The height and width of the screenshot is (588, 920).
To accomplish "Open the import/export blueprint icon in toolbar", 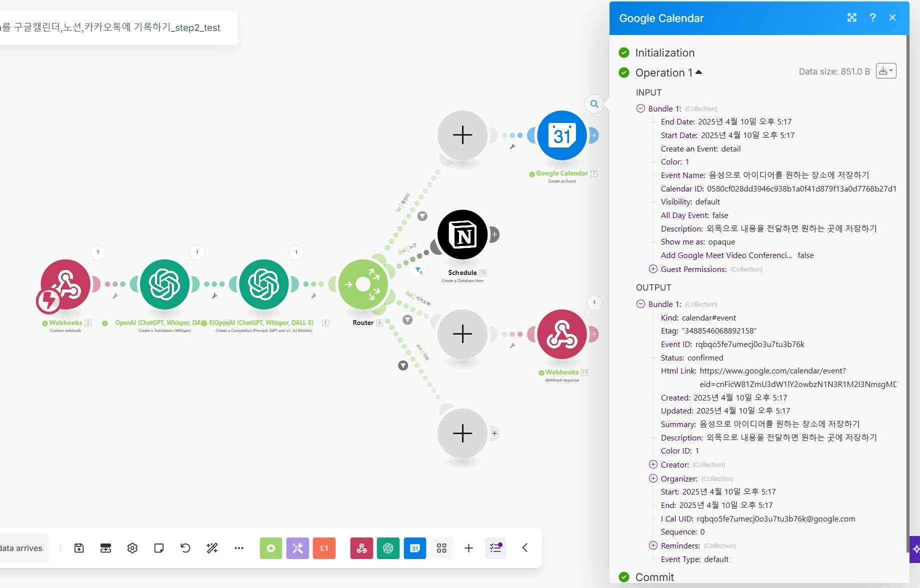I will click(105, 548).
